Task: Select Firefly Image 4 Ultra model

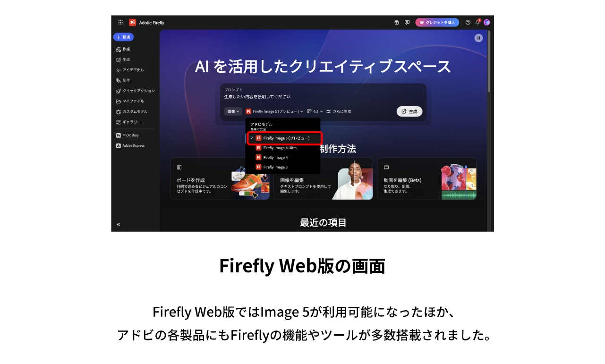Action: [280, 148]
